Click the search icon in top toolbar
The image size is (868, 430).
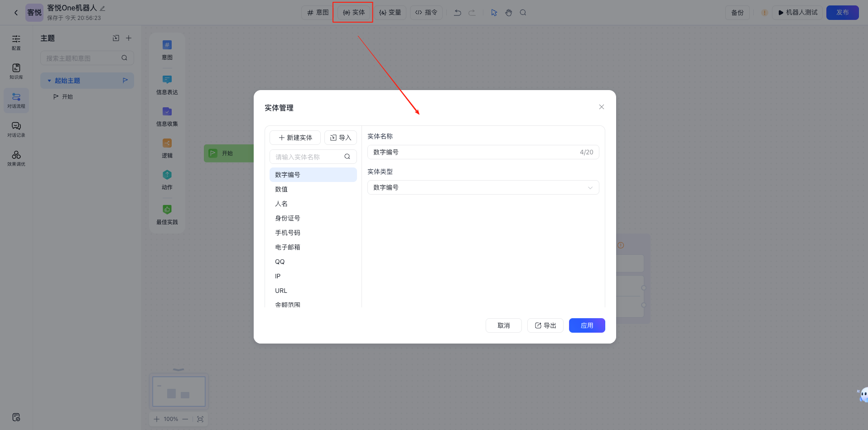[523, 13]
